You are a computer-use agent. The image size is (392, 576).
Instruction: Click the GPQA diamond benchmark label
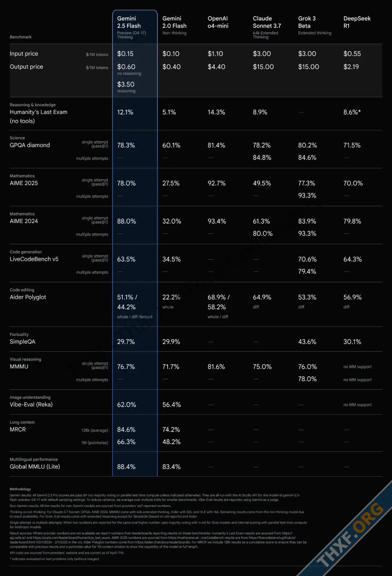coord(30,145)
